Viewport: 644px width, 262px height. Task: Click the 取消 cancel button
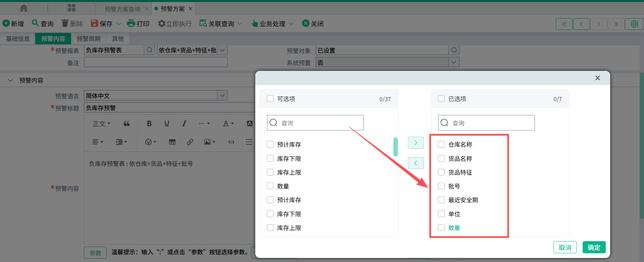[565, 247]
